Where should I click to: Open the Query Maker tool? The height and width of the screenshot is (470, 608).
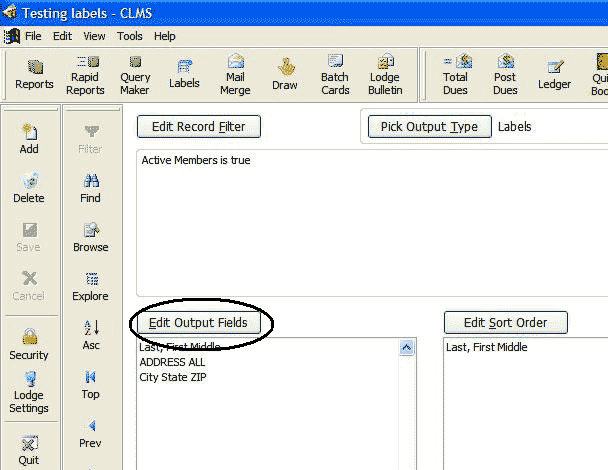135,75
